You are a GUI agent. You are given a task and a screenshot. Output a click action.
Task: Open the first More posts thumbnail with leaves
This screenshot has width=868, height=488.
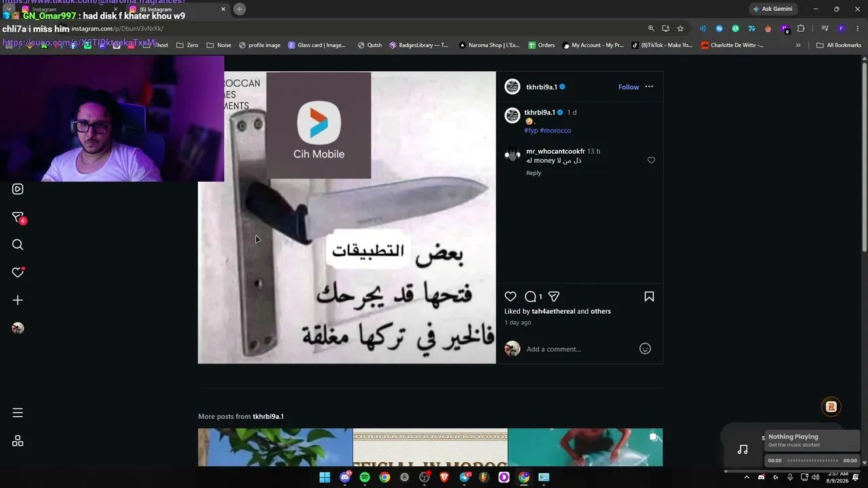[x=275, y=447]
